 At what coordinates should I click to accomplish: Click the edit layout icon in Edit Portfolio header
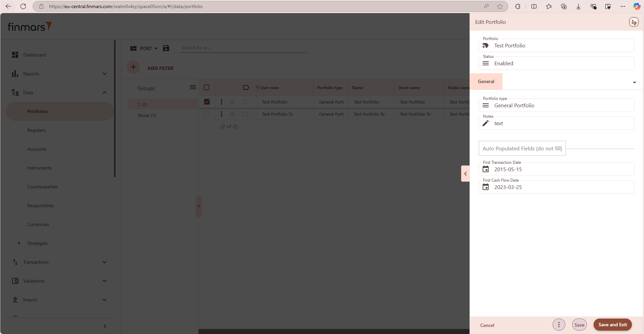tap(634, 22)
